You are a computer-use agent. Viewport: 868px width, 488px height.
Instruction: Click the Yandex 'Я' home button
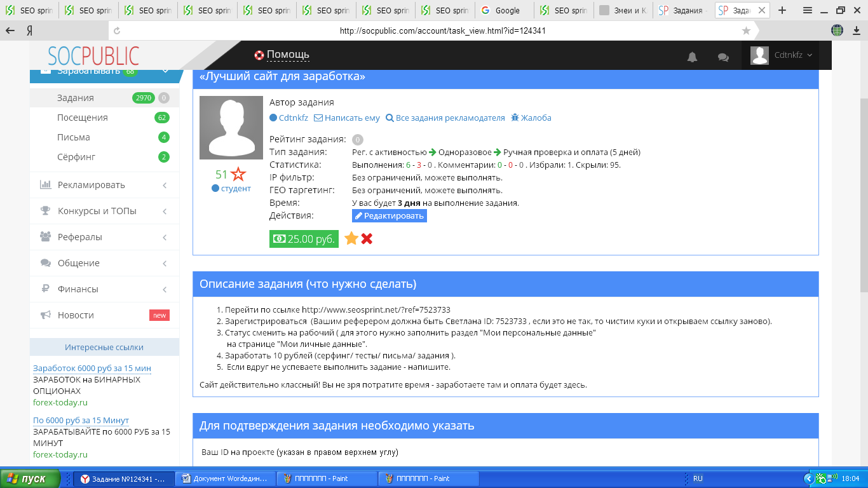click(x=30, y=30)
